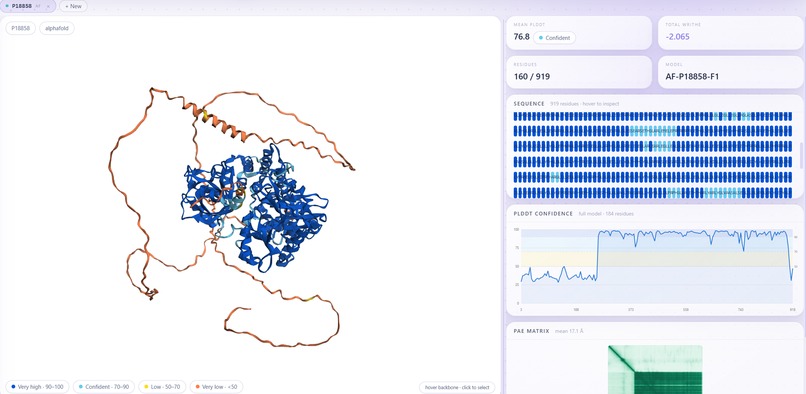
Task: Click the residues count 160 / 919
Action: pos(531,77)
